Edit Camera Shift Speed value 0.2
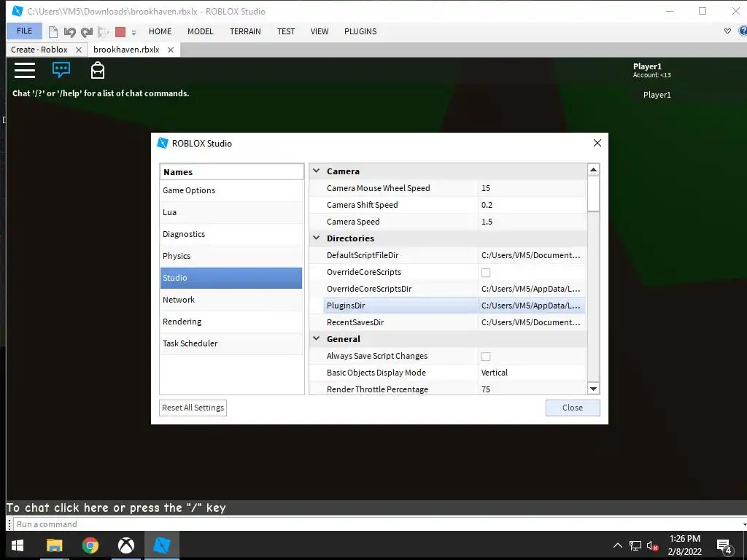The width and height of the screenshot is (747, 560). (532, 205)
